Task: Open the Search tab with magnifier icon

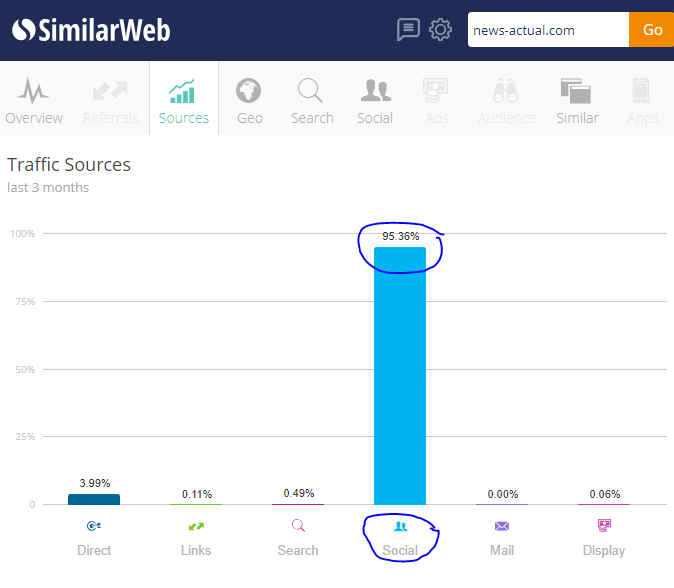Action: pos(312,101)
